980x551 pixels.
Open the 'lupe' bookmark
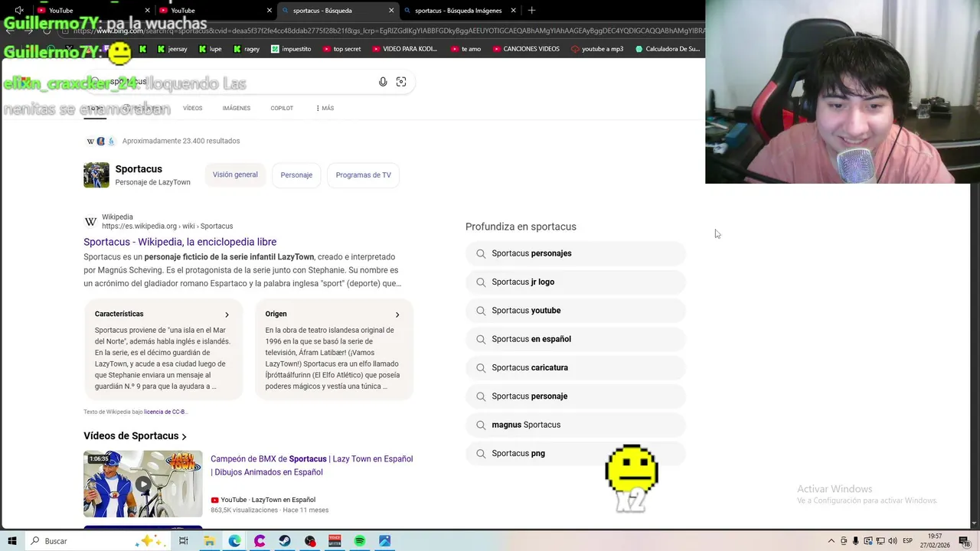click(x=211, y=49)
